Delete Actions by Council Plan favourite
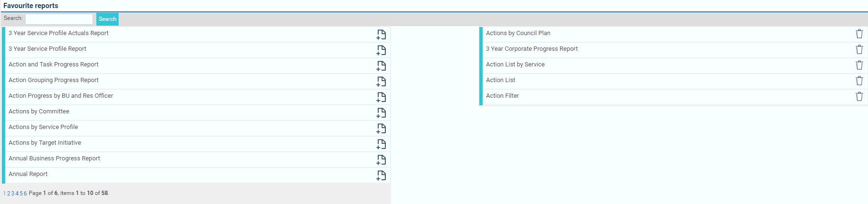The width and height of the screenshot is (868, 204). (859, 34)
